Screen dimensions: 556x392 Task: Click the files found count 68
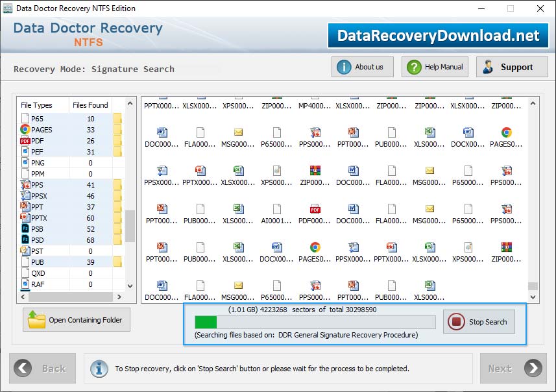[x=90, y=240]
